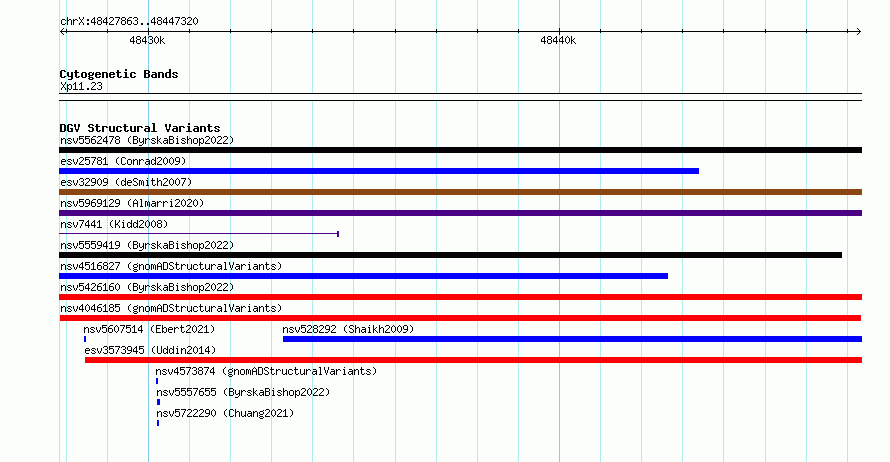Click the 48430k ruler tick label
The image size is (890, 462).
point(147,40)
